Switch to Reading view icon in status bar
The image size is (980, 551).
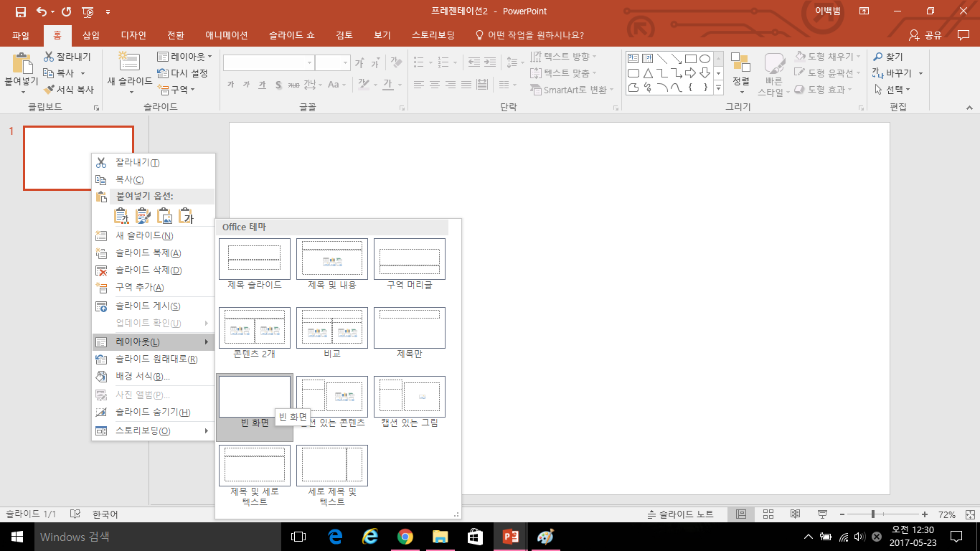tap(795, 514)
